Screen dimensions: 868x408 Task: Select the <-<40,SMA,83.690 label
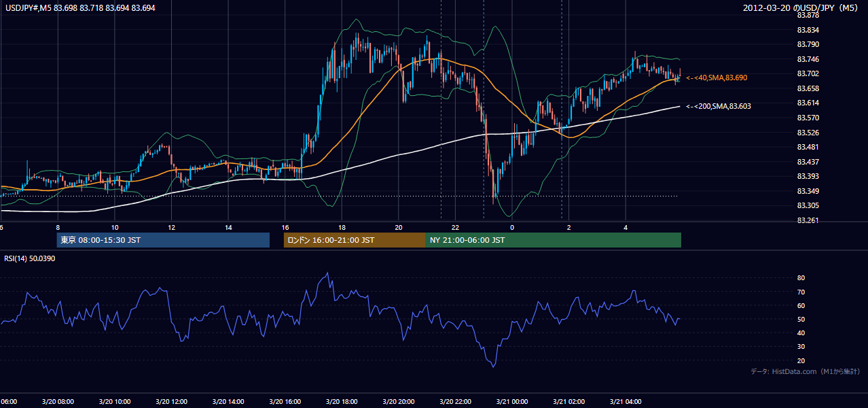click(x=717, y=78)
